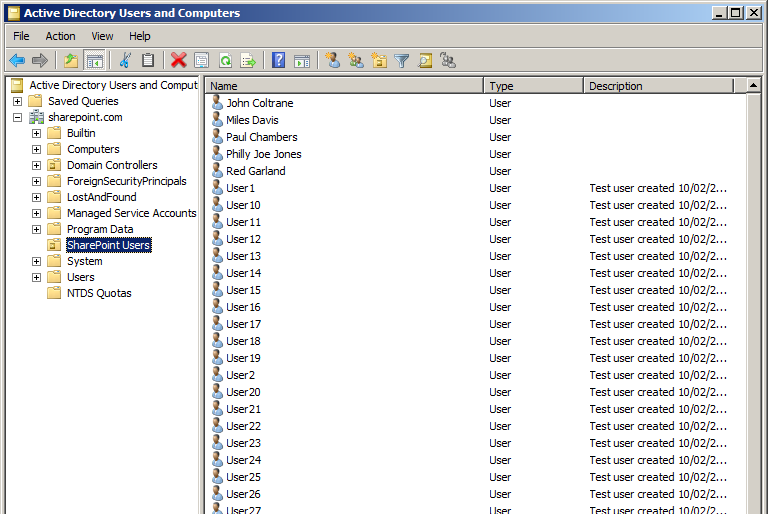Select User26 in the list
Screen dimensions: 768x514
pos(243,494)
